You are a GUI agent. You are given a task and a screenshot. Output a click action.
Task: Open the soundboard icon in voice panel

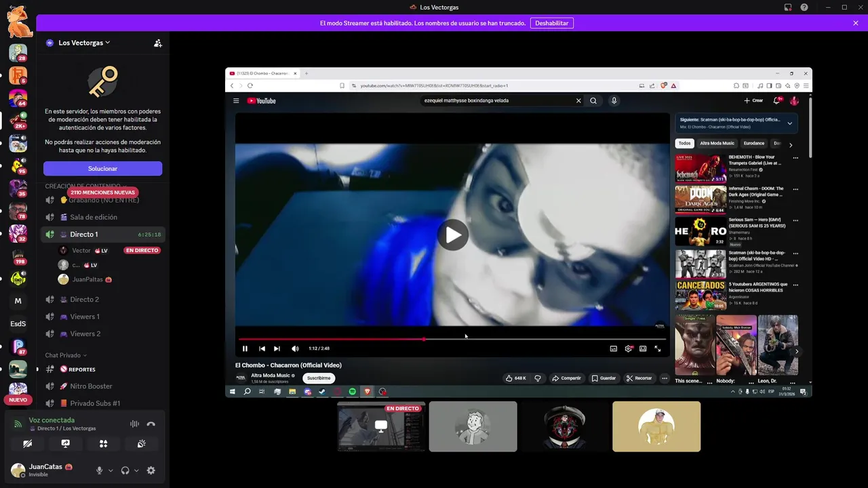click(x=141, y=443)
